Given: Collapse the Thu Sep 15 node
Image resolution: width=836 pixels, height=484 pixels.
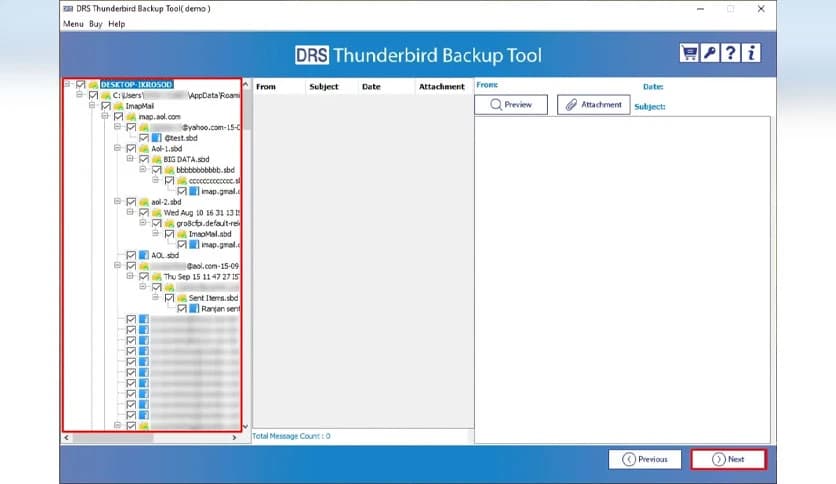Looking at the screenshot, I should pyautogui.click(x=130, y=276).
